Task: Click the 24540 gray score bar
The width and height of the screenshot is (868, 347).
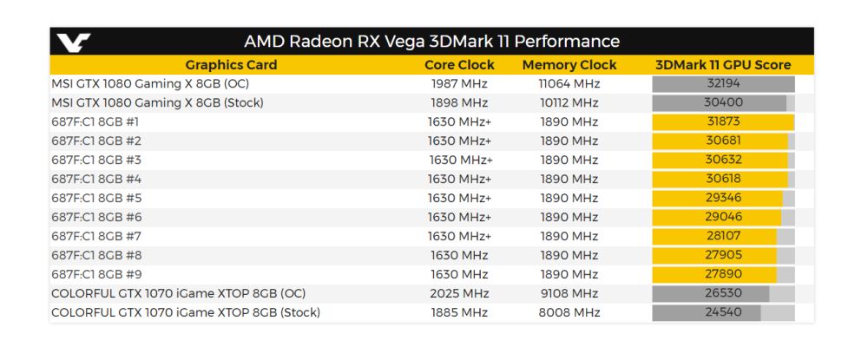Action: (707, 313)
